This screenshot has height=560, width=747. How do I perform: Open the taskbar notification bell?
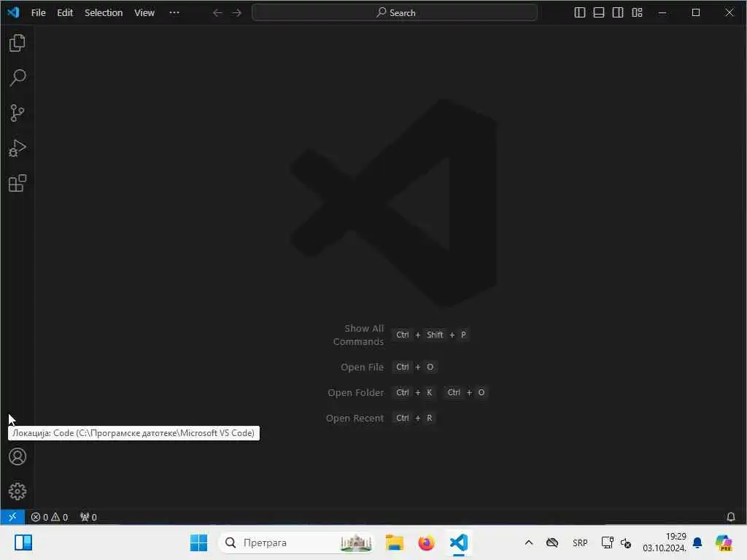pyautogui.click(x=697, y=542)
